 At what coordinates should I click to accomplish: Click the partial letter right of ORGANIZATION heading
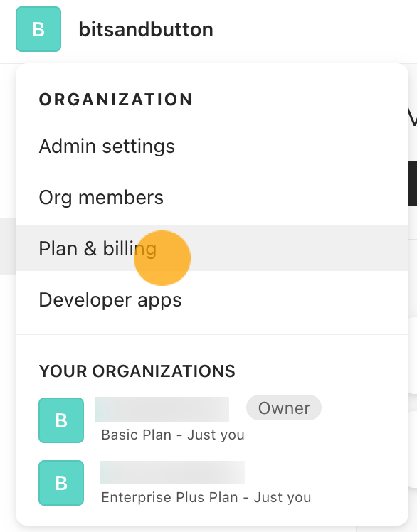413,119
